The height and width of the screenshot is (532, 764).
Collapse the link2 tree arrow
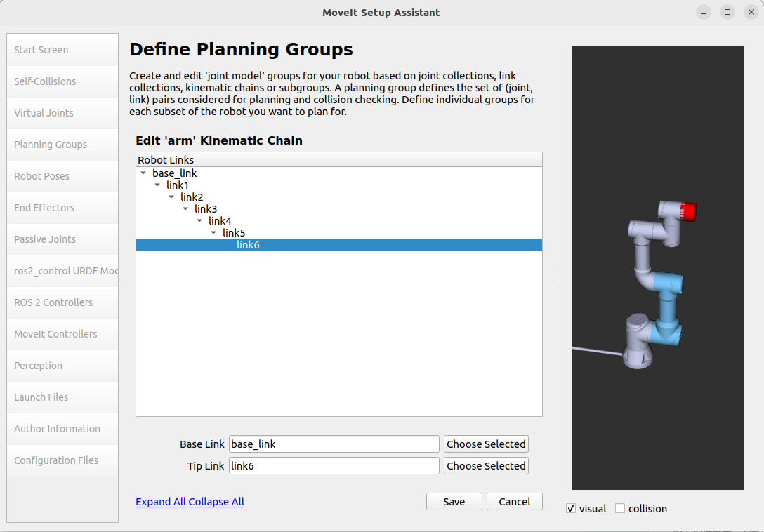click(171, 197)
